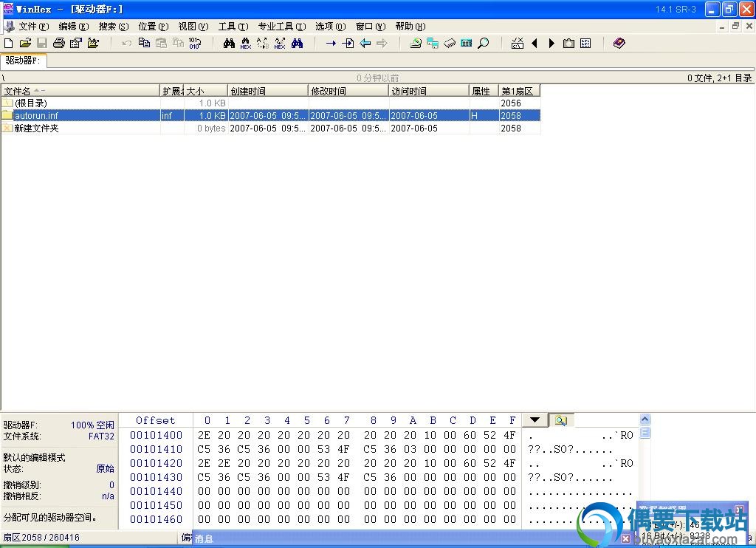Click the black right triangle Next icon

point(551,44)
